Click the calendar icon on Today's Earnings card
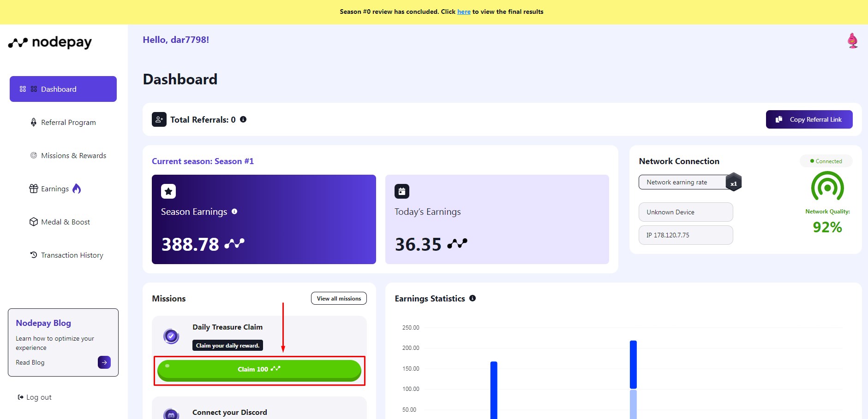This screenshot has width=868, height=419. click(402, 191)
